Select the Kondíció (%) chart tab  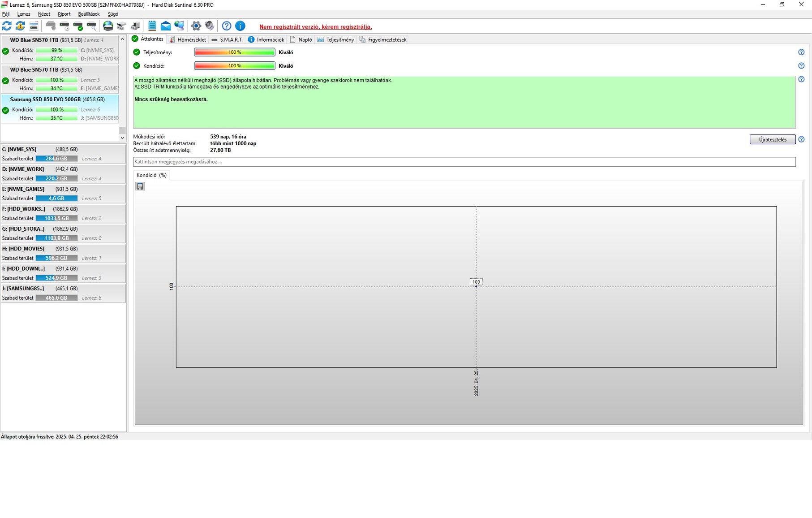[x=151, y=175]
